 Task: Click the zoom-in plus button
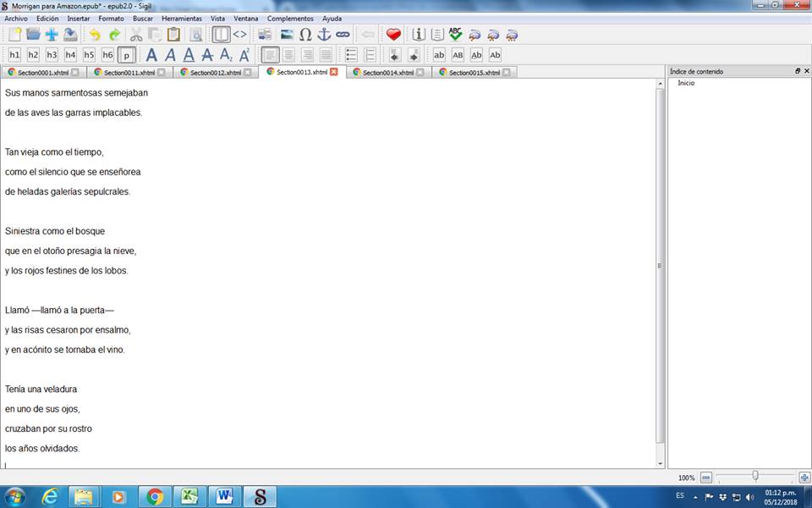pos(804,478)
